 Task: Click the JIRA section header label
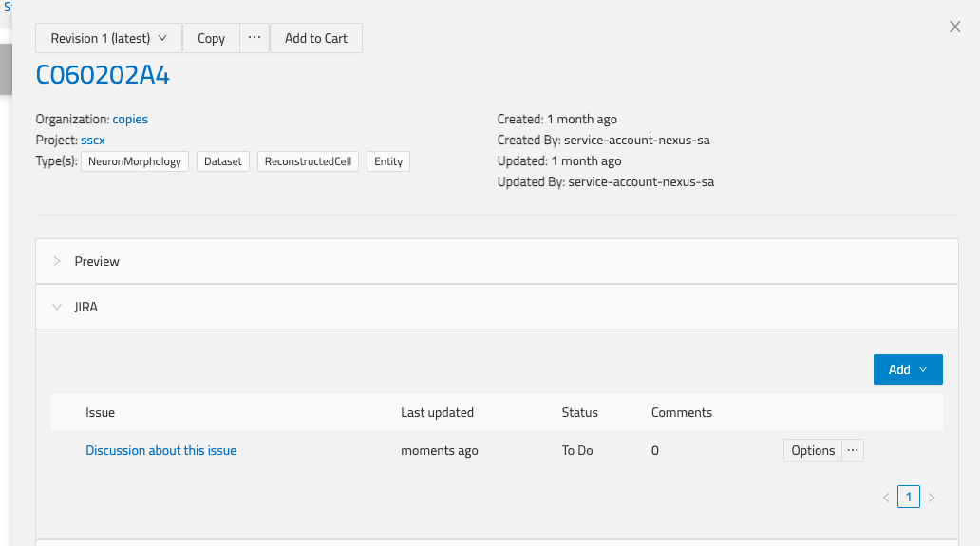pyautogui.click(x=86, y=307)
